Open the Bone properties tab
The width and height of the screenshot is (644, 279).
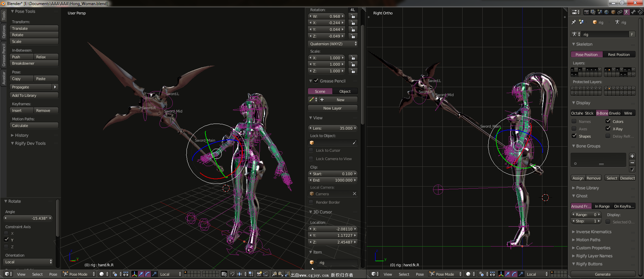coord(633,12)
